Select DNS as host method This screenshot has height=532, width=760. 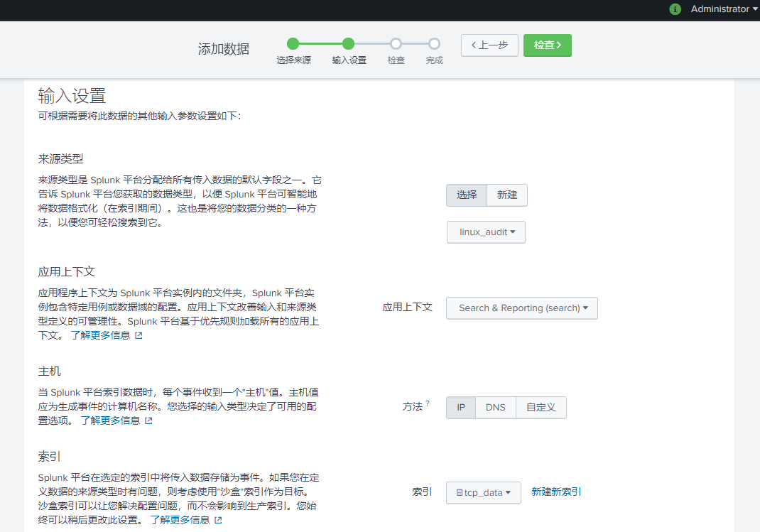pyautogui.click(x=495, y=408)
